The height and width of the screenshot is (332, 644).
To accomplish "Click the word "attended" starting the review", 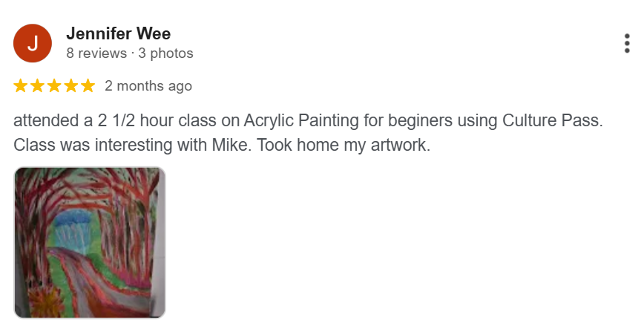I will (44, 120).
